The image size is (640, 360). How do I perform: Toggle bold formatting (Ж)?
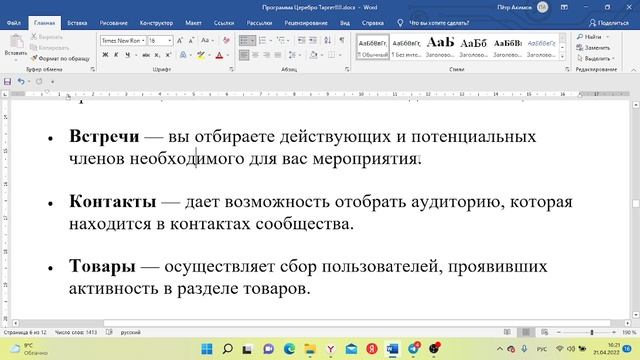pyautogui.click(x=105, y=55)
